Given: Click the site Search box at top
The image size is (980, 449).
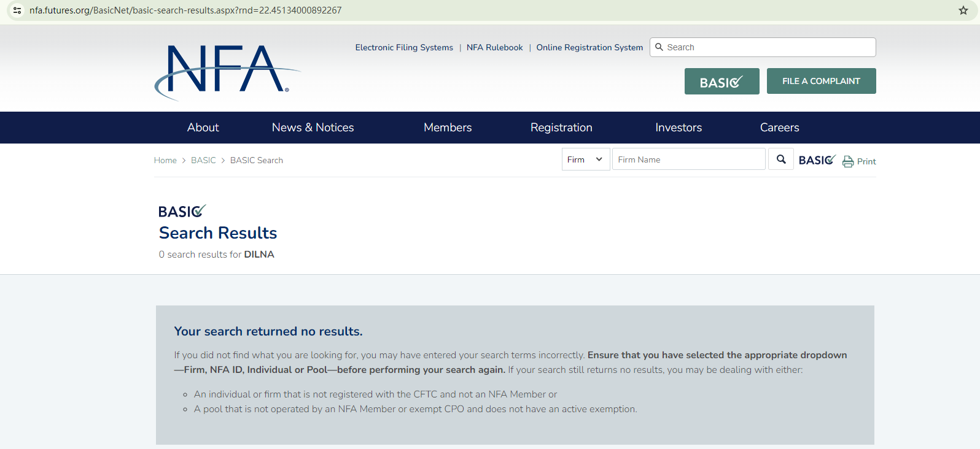Looking at the screenshot, I should [763, 47].
